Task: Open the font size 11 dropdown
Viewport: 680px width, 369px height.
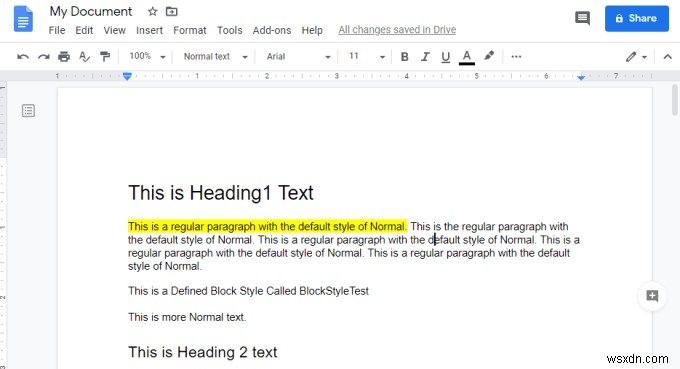Action: [x=367, y=56]
